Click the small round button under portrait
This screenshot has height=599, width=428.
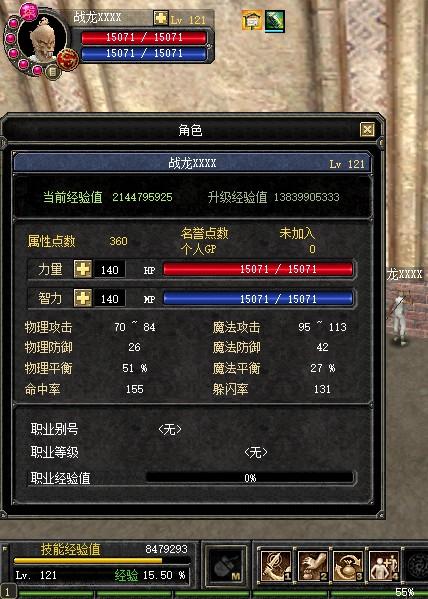click(x=53, y=72)
